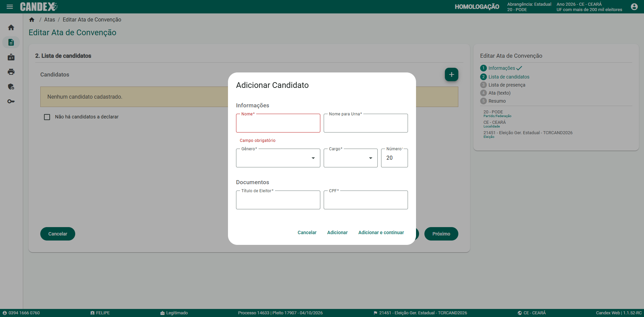Open the Atas document sidebar icon
The image size is (644, 317).
pyautogui.click(x=11, y=42)
